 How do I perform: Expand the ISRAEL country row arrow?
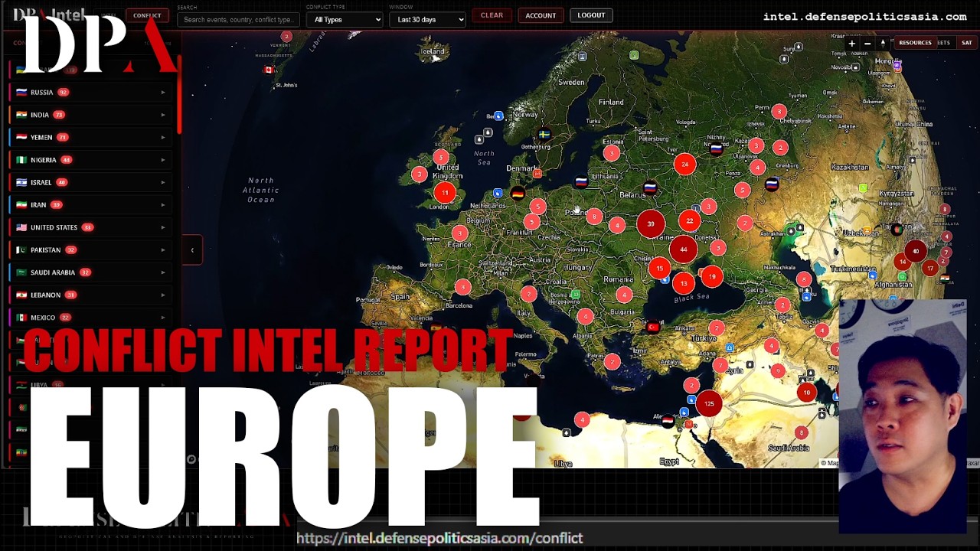(x=162, y=182)
